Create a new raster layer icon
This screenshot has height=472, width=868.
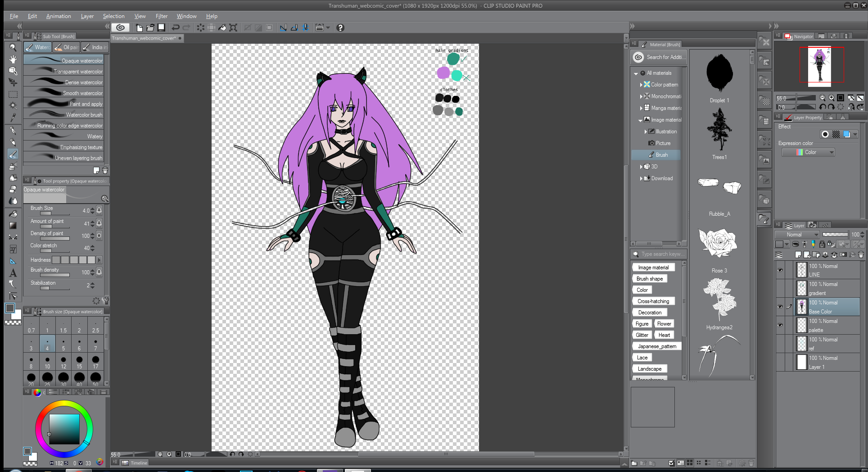click(x=798, y=255)
